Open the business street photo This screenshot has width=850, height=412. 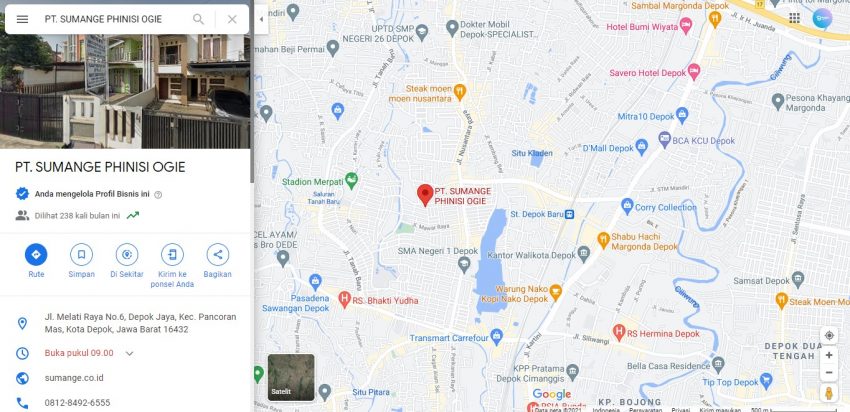(125, 91)
